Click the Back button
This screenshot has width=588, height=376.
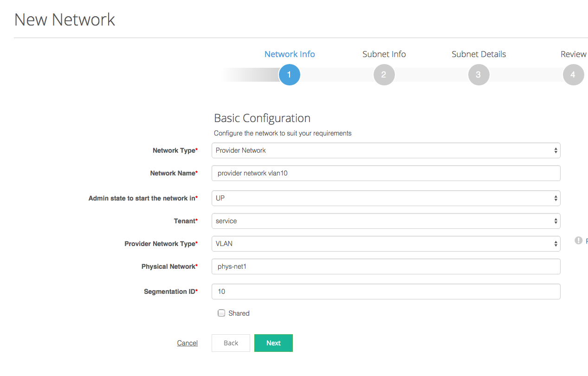231,343
